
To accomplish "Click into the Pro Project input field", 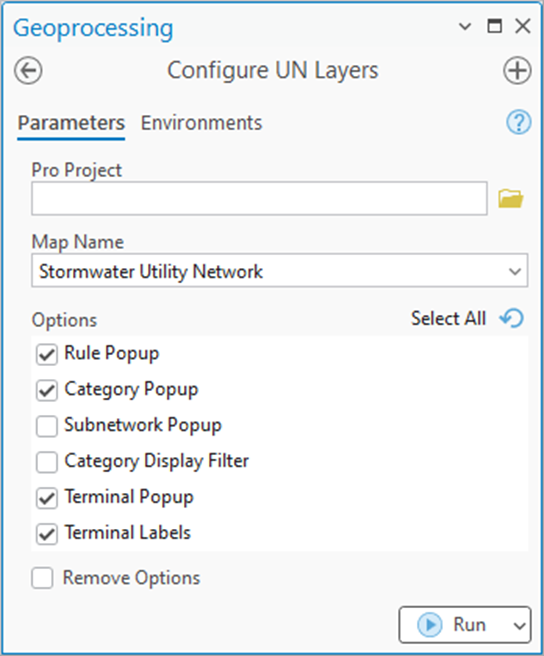I will point(259,198).
